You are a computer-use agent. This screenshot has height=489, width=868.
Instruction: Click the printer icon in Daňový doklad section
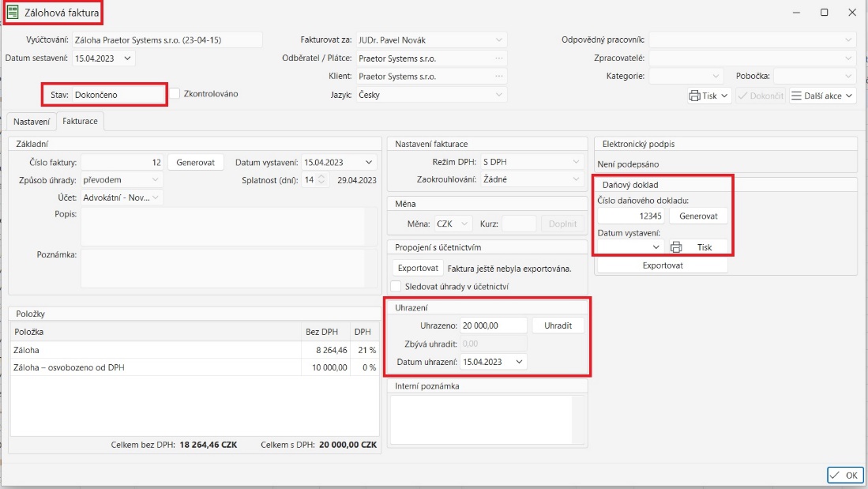676,247
